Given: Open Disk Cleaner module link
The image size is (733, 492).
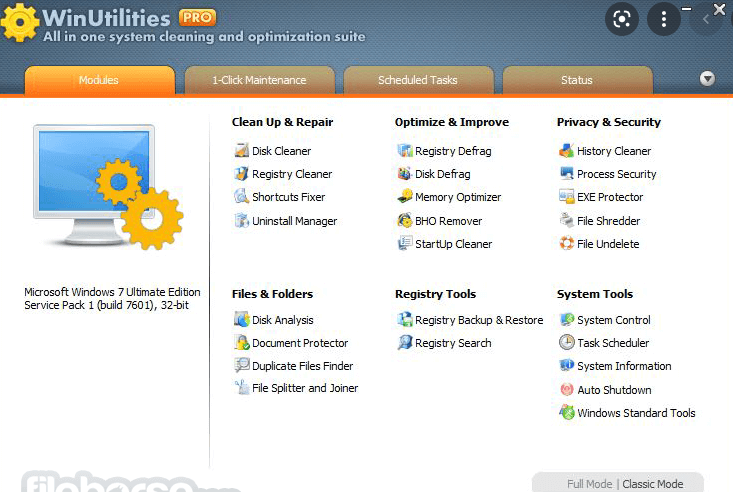Looking at the screenshot, I should coord(281,151).
